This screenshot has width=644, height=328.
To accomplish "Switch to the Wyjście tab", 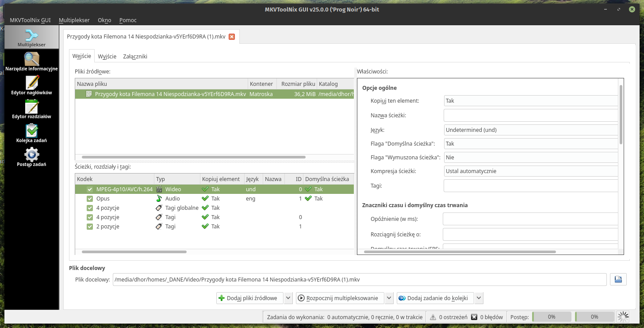I will tap(107, 56).
